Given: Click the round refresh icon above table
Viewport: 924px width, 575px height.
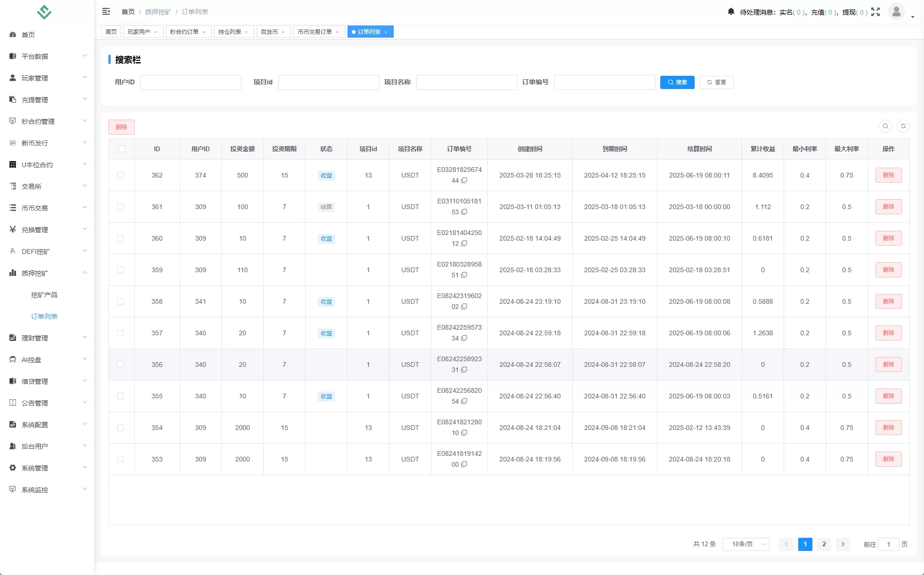Looking at the screenshot, I should tap(903, 126).
